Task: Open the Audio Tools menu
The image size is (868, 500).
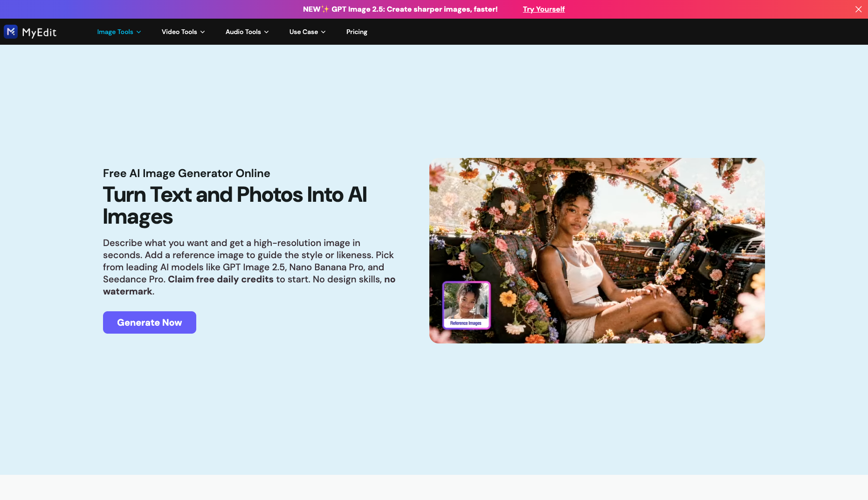Action: coord(247,32)
